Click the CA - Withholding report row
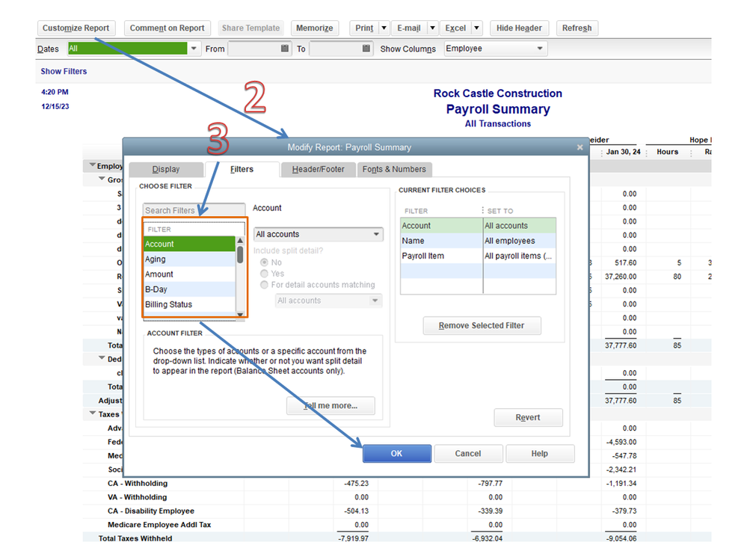 [138, 483]
